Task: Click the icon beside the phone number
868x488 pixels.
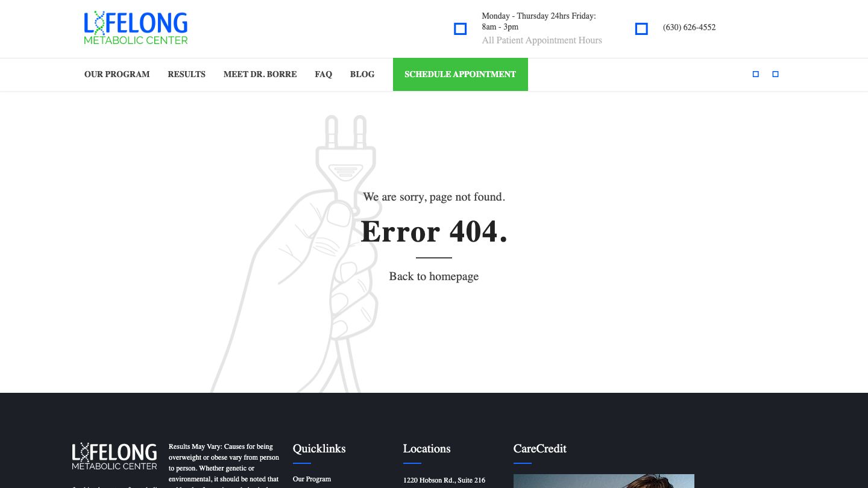Action: point(641,29)
